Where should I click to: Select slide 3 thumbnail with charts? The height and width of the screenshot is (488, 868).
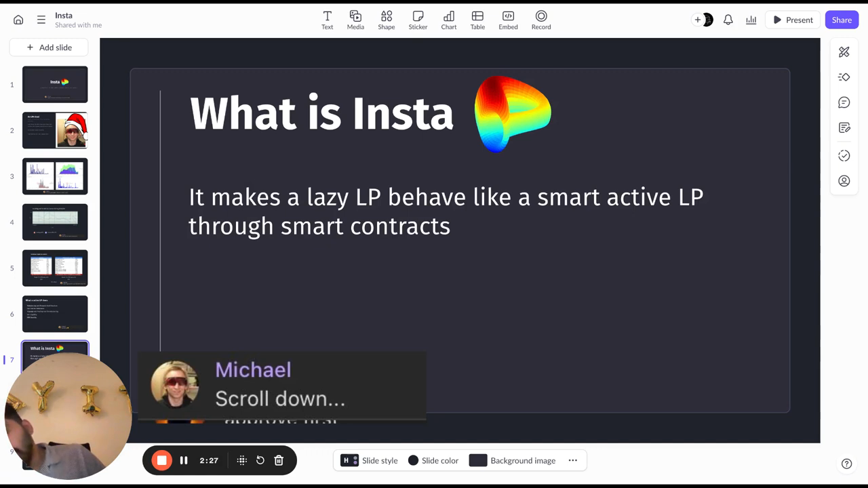point(55,176)
